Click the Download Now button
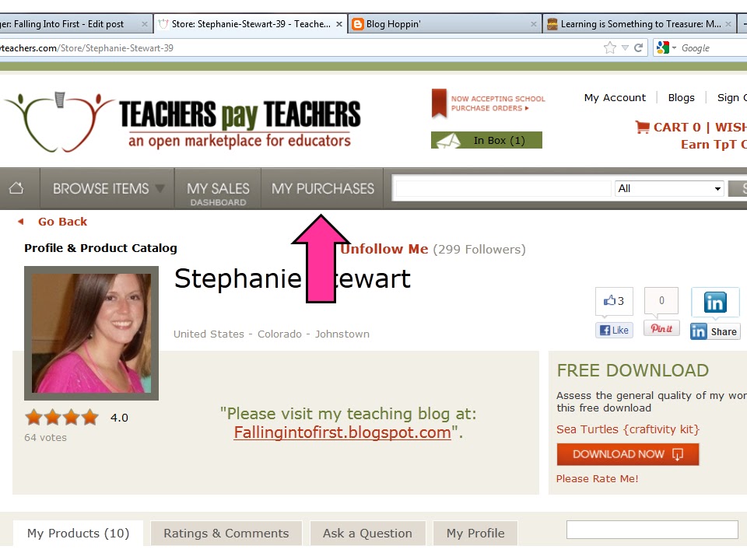 628,454
